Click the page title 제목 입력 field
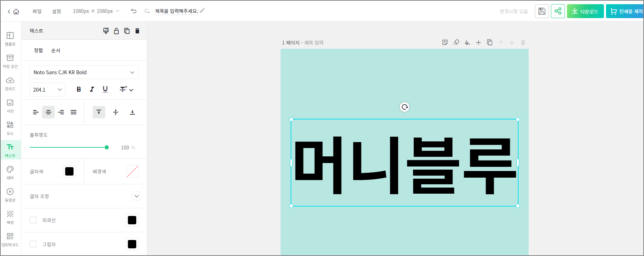This screenshot has width=644, height=256. [314, 42]
